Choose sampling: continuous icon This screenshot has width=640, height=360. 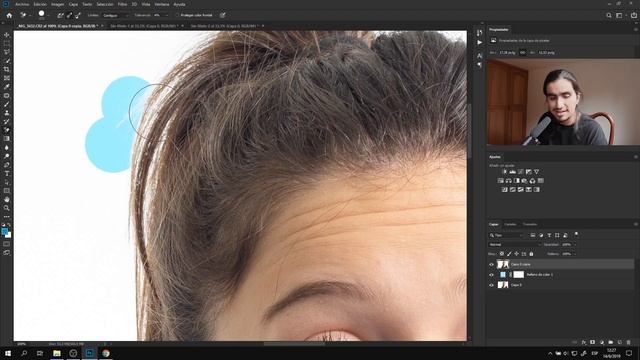pyautogui.click(x=60, y=15)
